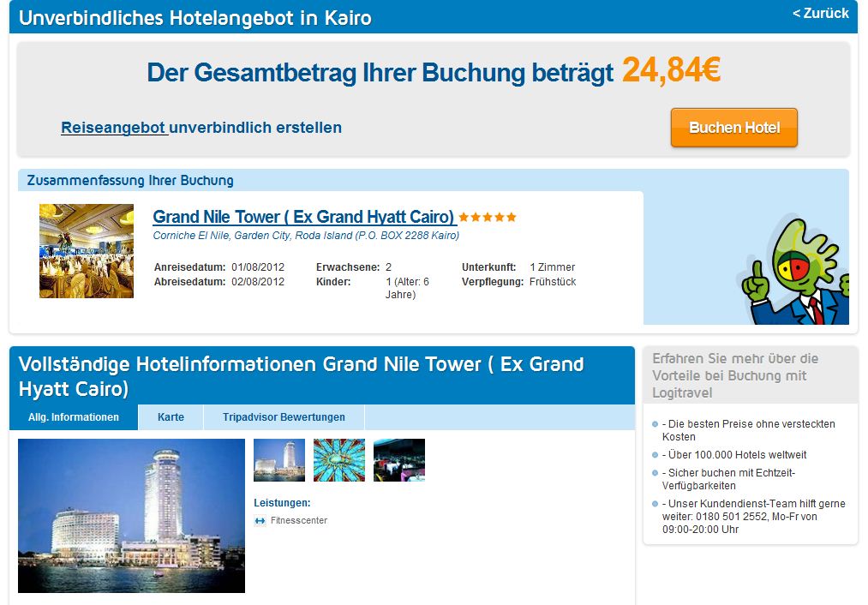Click the 'Leistungen:' label
Image resolution: width=868 pixels, height=605 pixels.
(282, 503)
